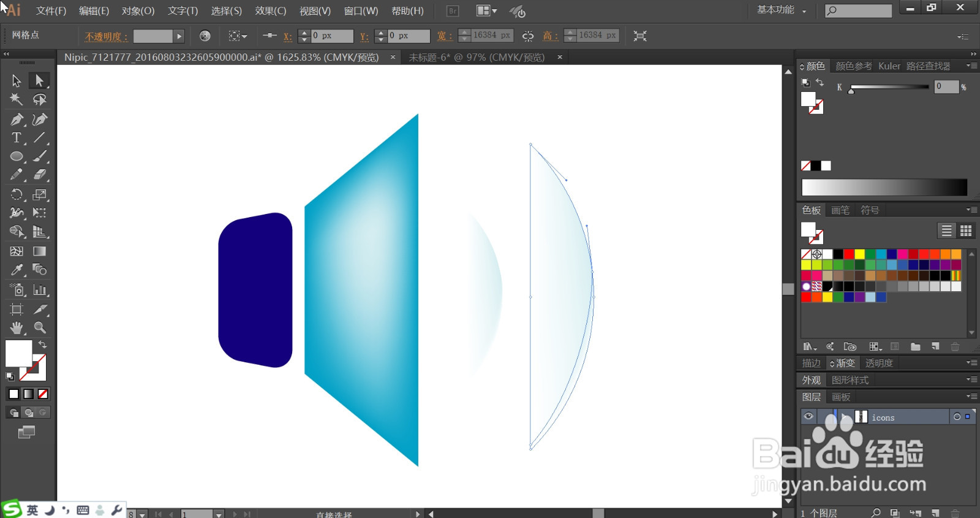This screenshot has height=518, width=980.
Task: Set fill mode to Gradient
Action: tap(28, 394)
